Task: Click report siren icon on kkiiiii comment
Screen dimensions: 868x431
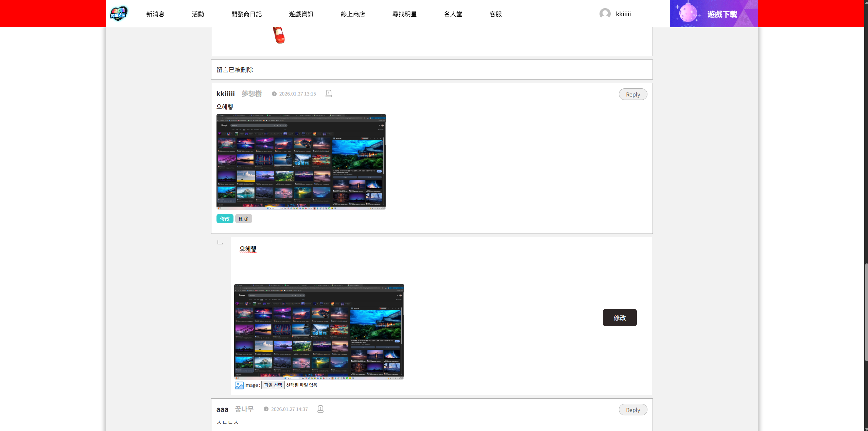Action: (x=328, y=93)
